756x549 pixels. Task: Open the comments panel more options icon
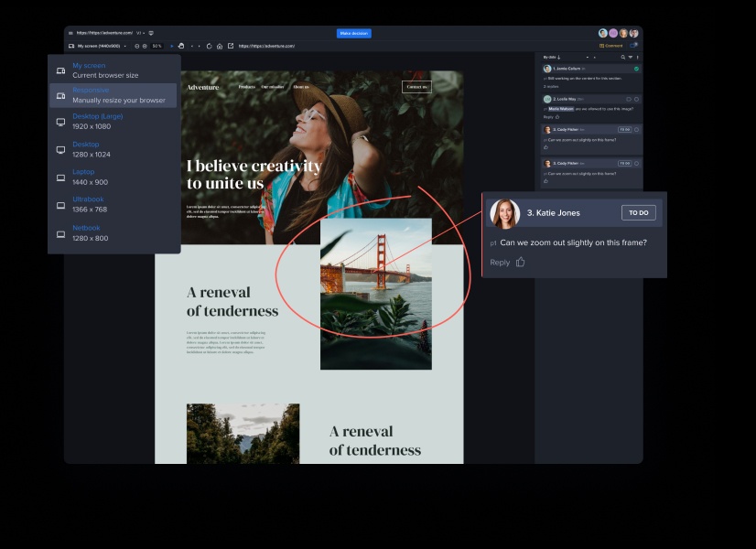click(x=637, y=58)
